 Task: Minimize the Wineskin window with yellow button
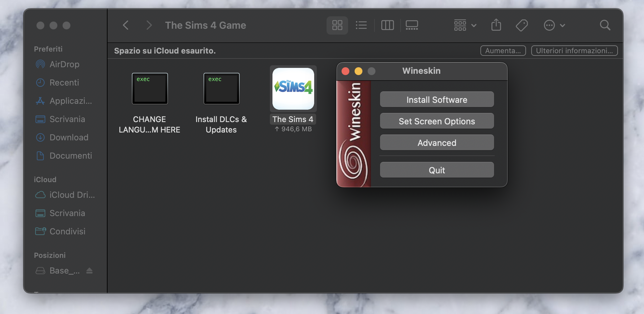(359, 71)
